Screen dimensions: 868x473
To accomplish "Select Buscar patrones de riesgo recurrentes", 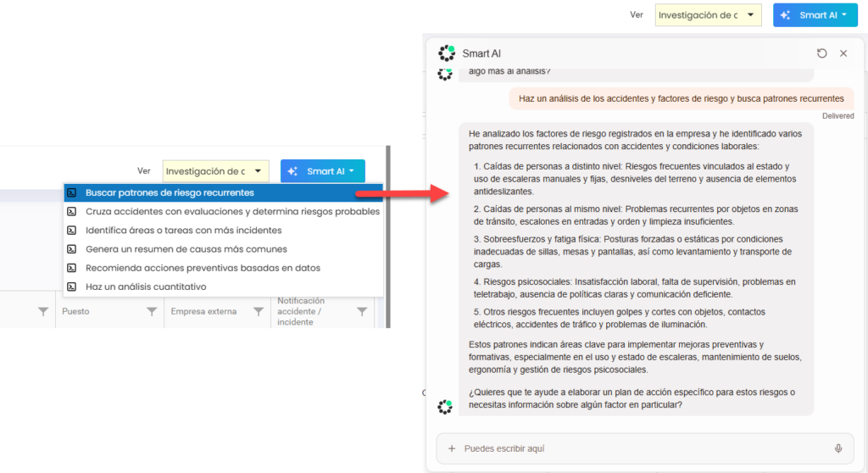I will (223, 192).
